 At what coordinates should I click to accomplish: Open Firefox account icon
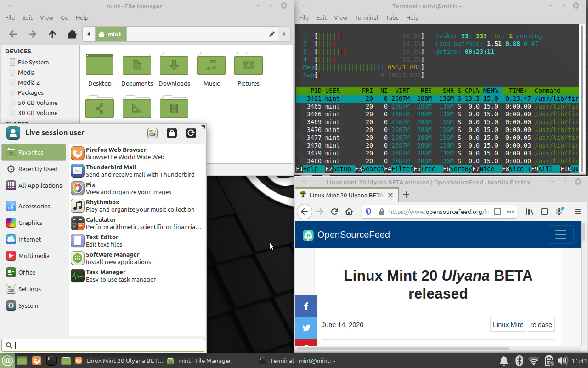click(560, 212)
